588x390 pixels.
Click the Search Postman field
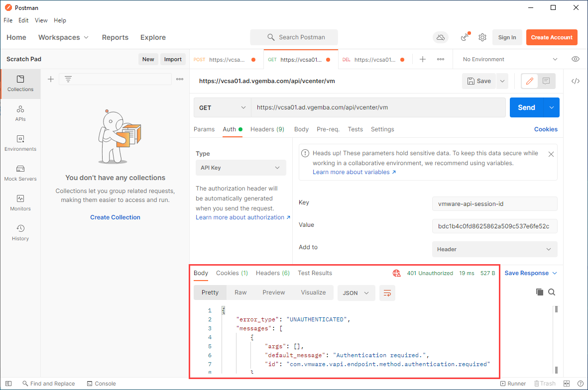click(x=294, y=37)
